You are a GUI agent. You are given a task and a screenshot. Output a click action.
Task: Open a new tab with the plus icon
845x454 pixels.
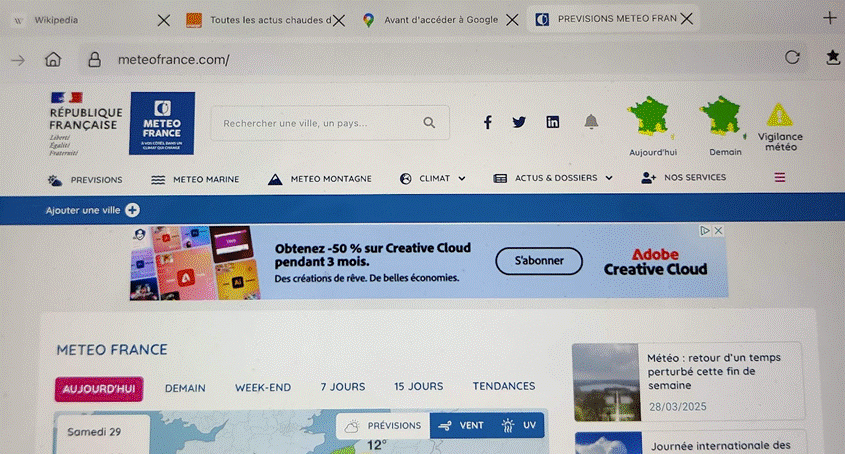pyautogui.click(x=829, y=18)
